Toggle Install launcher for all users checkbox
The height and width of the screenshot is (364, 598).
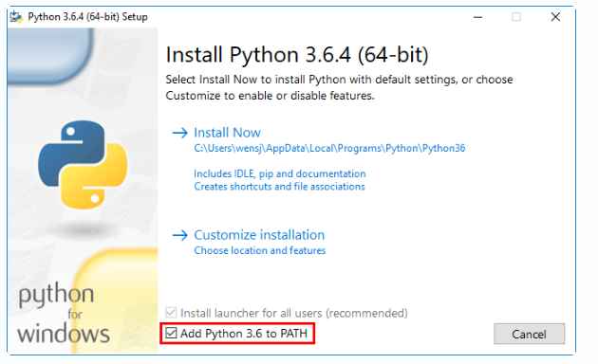(x=171, y=313)
